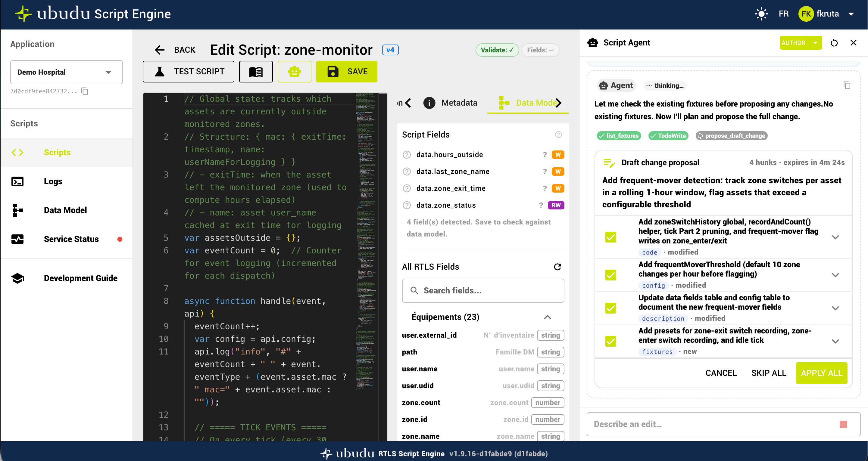The height and width of the screenshot is (461, 868).
Task: Collapse the Équipements (23) group
Action: click(x=547, y=317)
